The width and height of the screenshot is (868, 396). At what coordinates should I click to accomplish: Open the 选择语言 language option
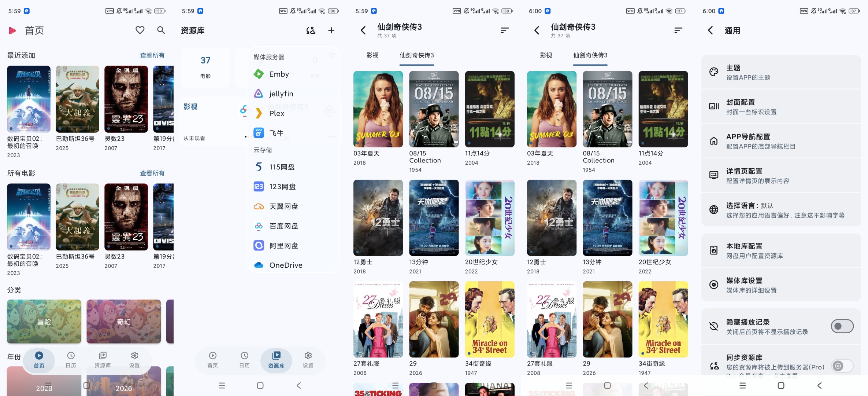781,210
